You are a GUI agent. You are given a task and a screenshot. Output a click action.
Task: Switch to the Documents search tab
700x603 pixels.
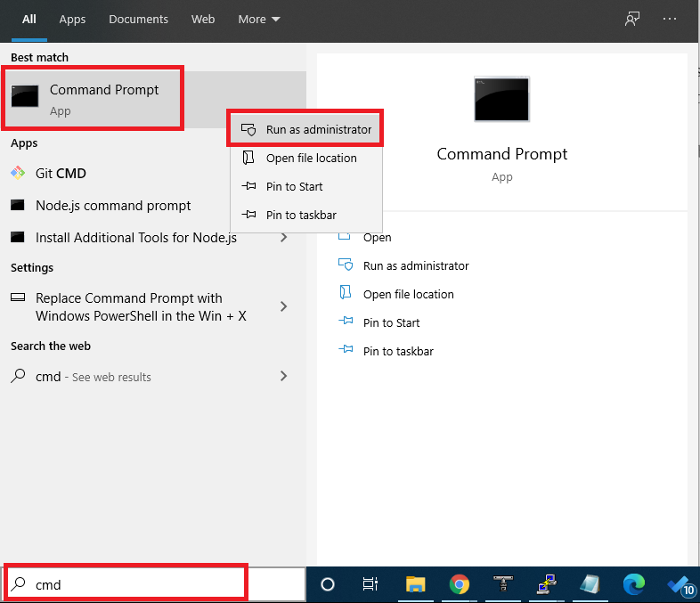tap(138, 20)
